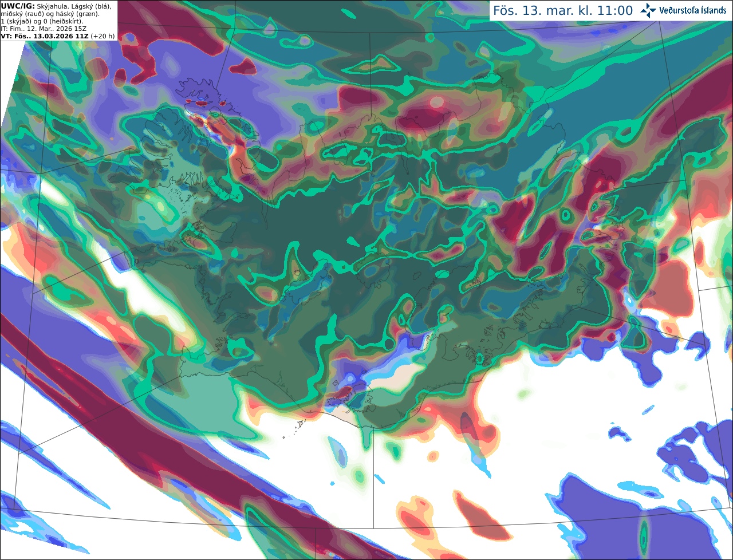Click the 'UWC/IG:' legend heading
The height and width of the screenshot is (560, 733).
coord(18,6)
